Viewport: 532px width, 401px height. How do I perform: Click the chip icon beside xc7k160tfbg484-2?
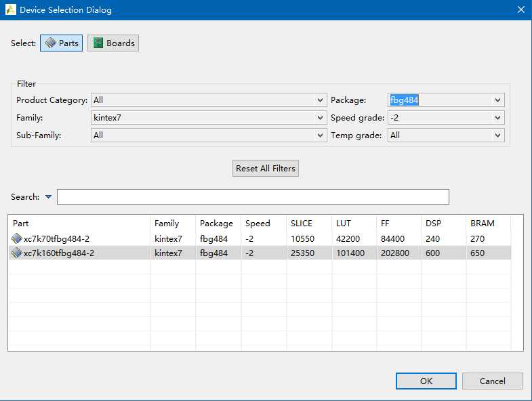pyautogui.click(x=17, y=253)
